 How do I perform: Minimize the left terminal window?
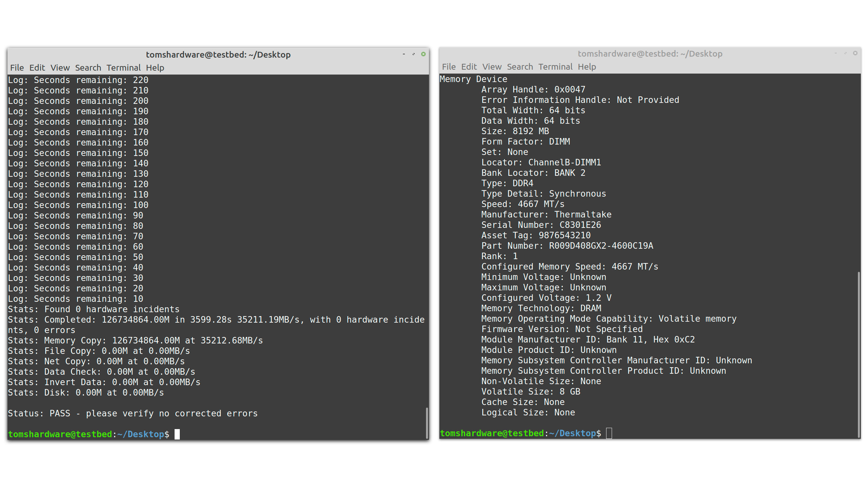pos(404,54)
